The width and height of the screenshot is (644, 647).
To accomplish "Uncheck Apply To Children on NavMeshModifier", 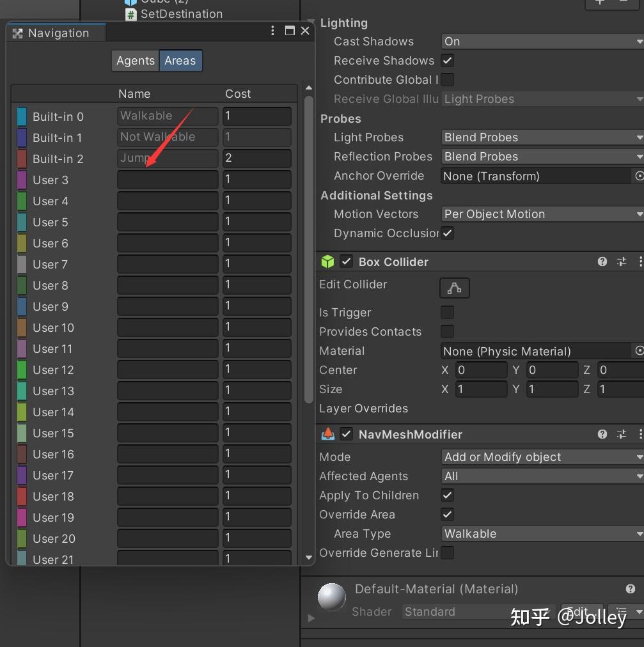I will (x=447, y=495).
